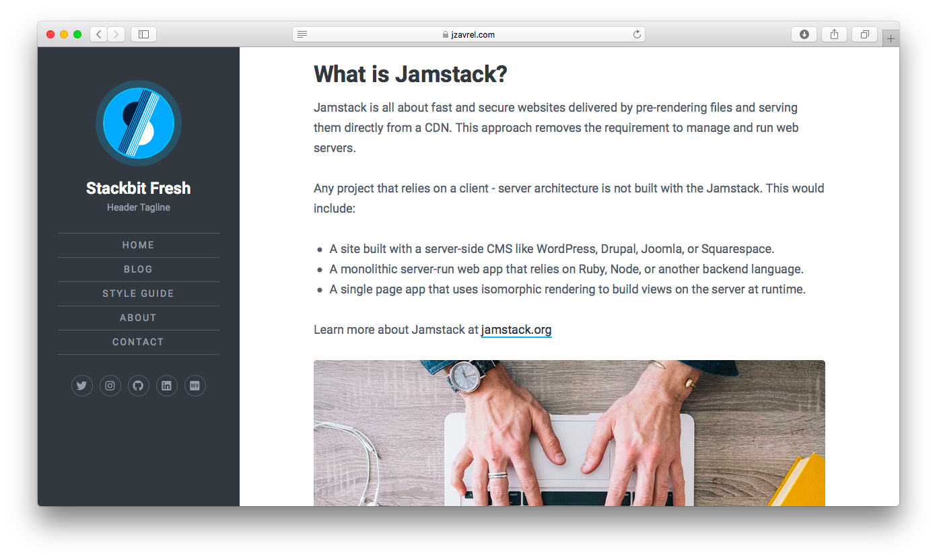Click the paragraph starting 'Any project that relies'
The height and width of the screenshot is (560, 937).
[x=569, y=198]
